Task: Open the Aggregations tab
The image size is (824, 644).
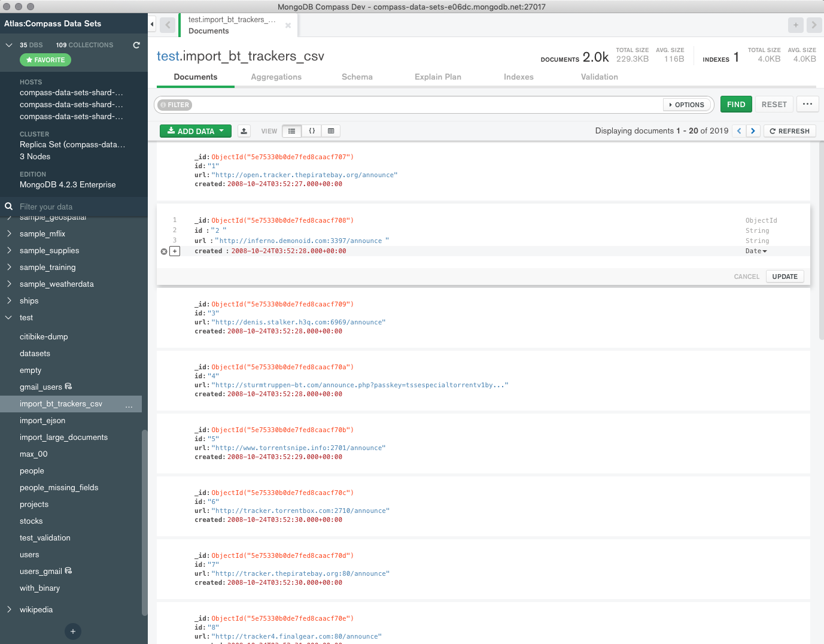Action: (276, 77)
